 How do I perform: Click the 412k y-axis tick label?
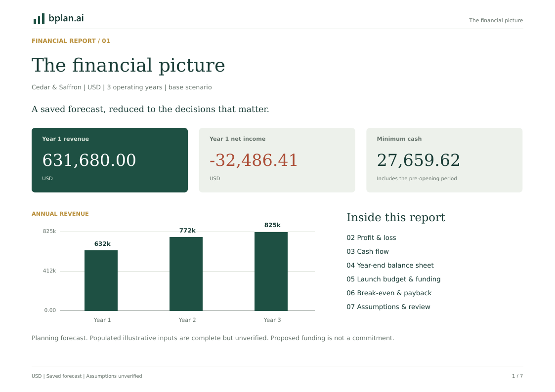[49, 271]
